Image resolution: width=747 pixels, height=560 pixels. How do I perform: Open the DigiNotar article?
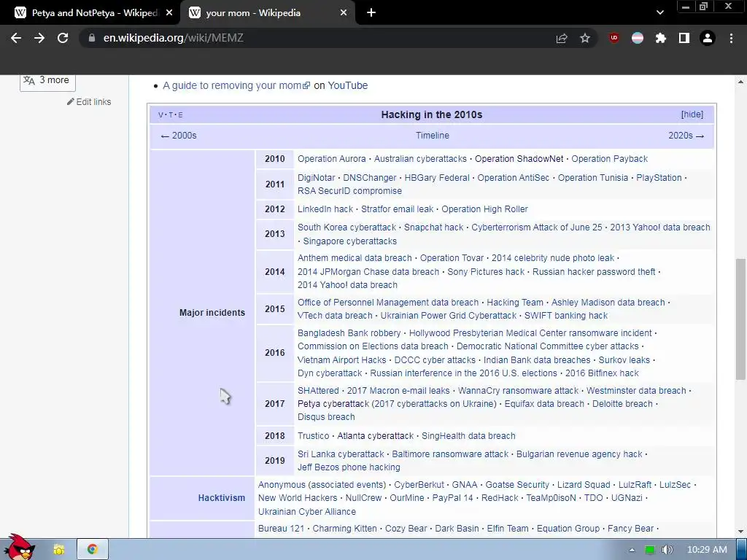click(317, 178)
